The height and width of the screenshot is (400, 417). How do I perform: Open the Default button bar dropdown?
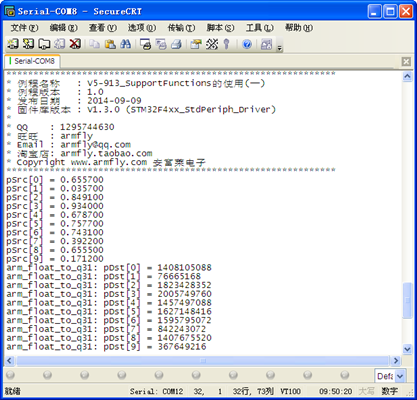(x=400, y=376)
